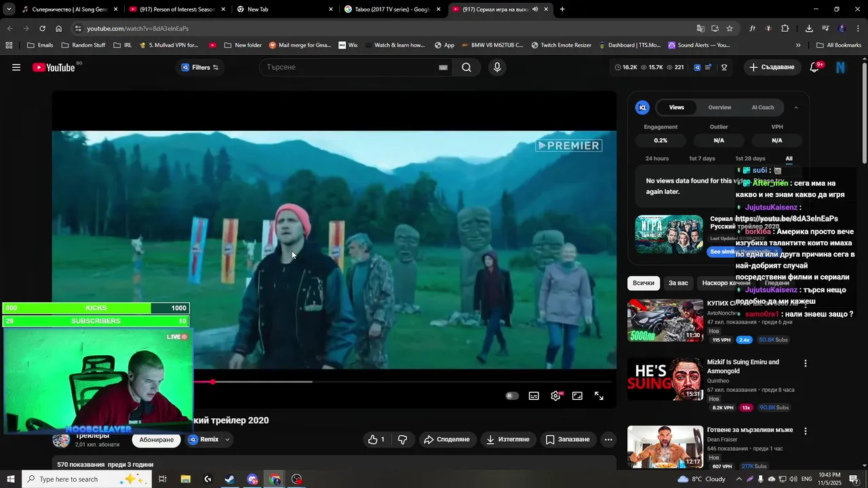The height and width of the screenshot is (488, 868).
Task: Click the Изтегляне download button
Action: click(509, 439)
